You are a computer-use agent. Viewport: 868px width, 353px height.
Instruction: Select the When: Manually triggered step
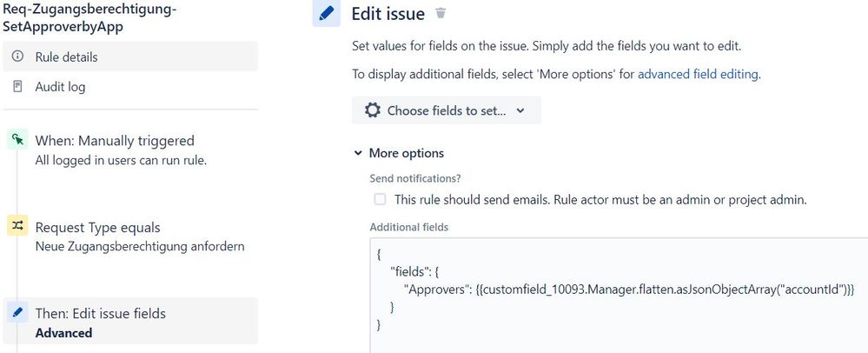pos(130,150)
